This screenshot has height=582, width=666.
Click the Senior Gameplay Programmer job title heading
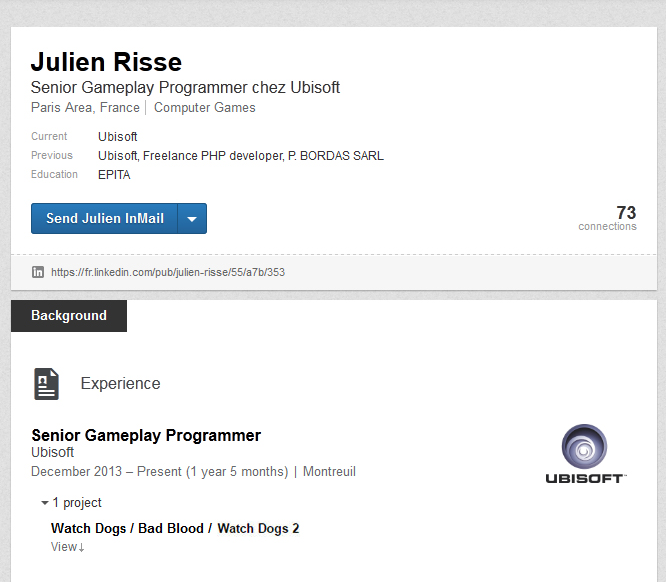click(146, 435)
